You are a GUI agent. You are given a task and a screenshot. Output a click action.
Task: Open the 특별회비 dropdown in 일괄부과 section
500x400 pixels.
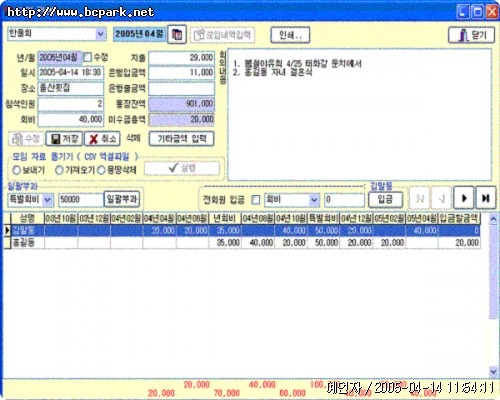[47, 200]
